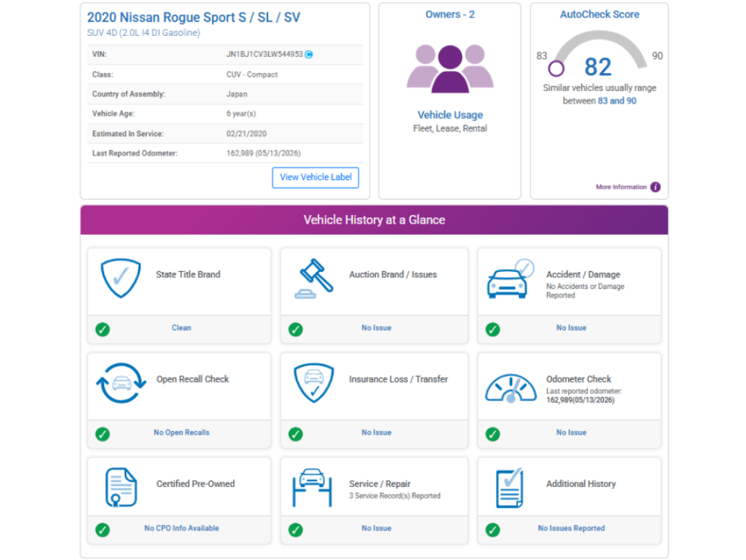The image size is (746, 560).
Task: Open the More Information link
Action: (x=621, y=187)
